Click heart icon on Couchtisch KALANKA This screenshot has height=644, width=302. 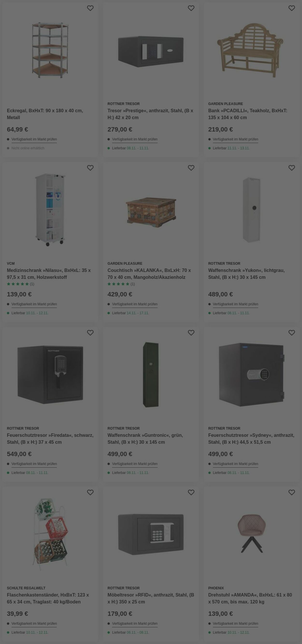(x=191, y=168)
